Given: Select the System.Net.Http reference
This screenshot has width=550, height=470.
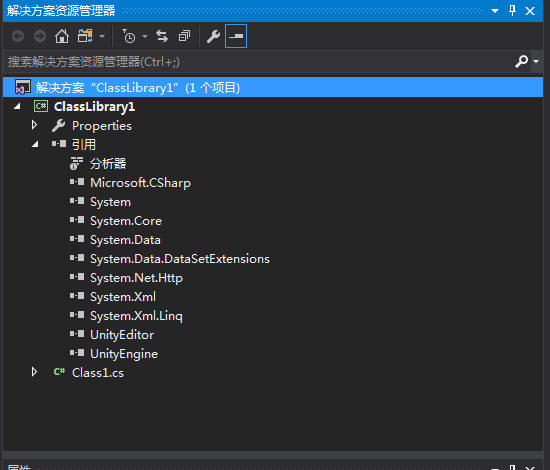Looking at the screenshot, I should (x=136, y=278).
